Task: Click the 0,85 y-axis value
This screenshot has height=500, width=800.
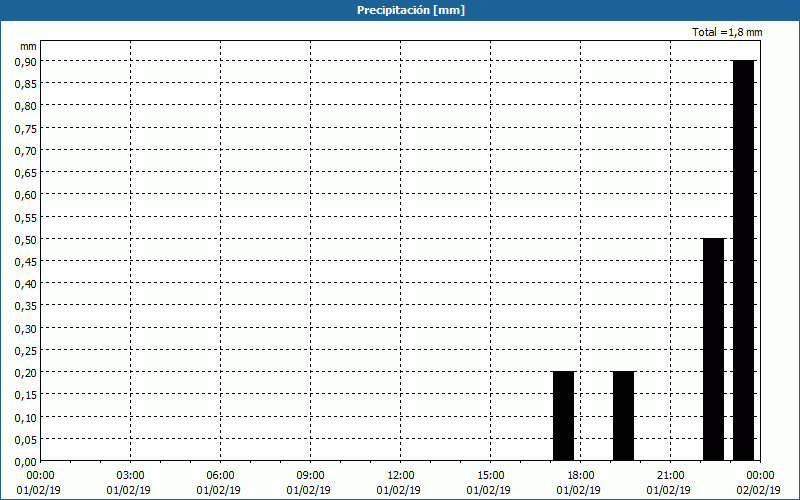Action: tap(26, 84)
